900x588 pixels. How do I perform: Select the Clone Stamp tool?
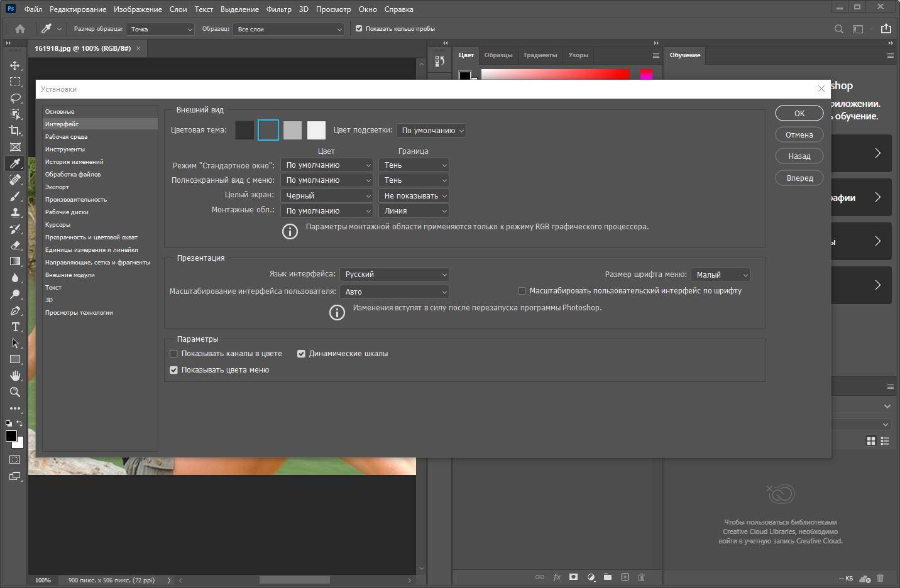tap(15, 212)
